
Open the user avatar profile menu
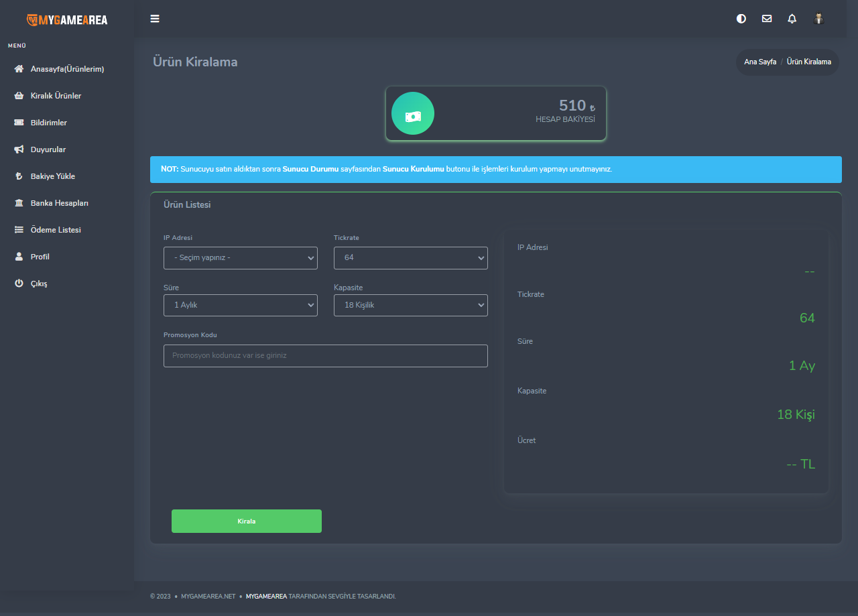pos(818,19)
